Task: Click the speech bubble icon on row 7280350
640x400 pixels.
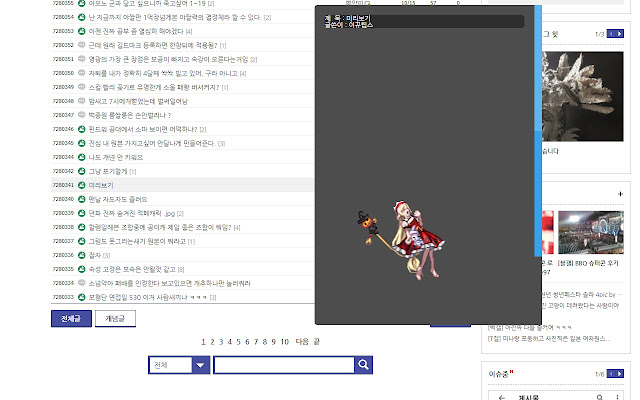Action: (82, 73)
